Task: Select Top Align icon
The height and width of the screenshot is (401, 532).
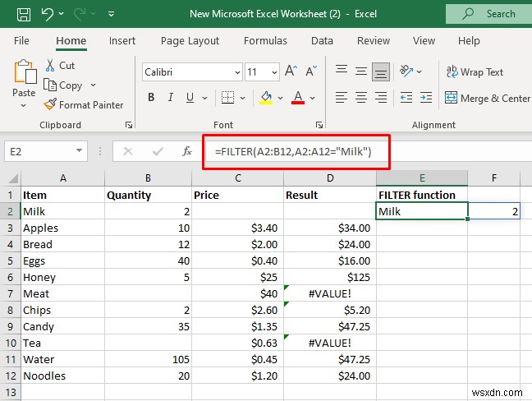Action: [342, 71]
